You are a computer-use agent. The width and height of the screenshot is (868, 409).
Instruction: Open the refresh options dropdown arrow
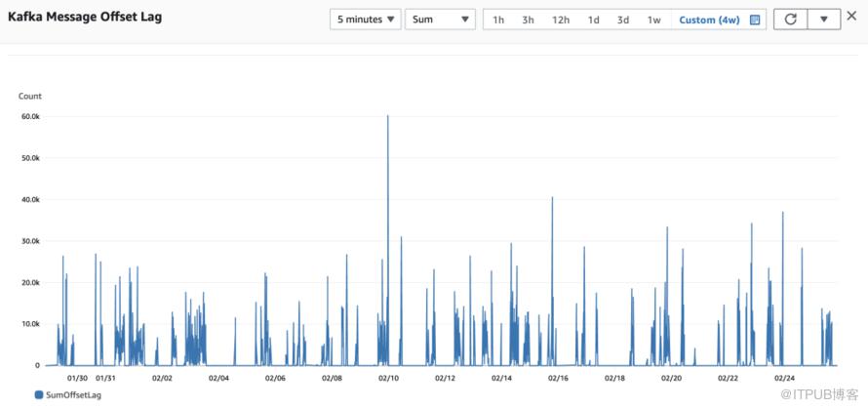click(824, 19)
